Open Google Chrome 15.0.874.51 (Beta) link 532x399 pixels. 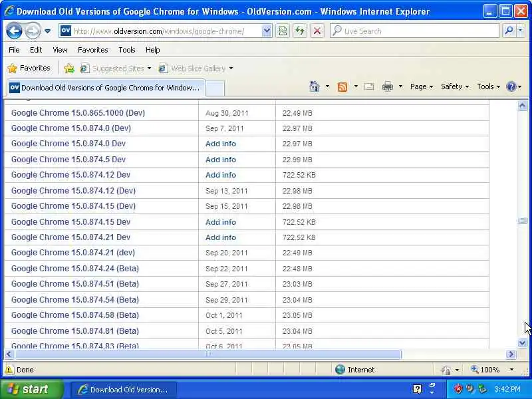75,284
